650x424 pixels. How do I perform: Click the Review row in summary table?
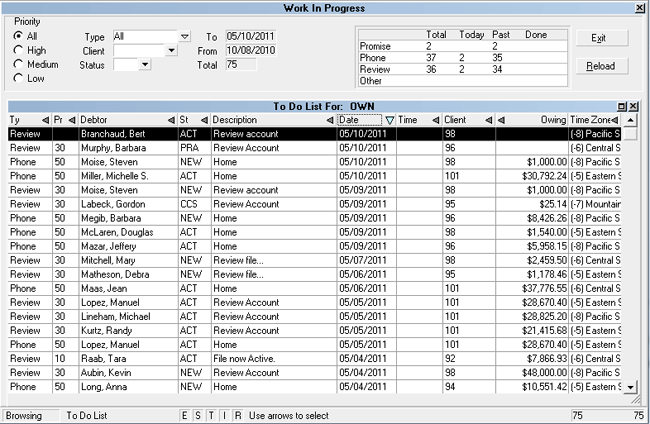click(x=463, y=69)
